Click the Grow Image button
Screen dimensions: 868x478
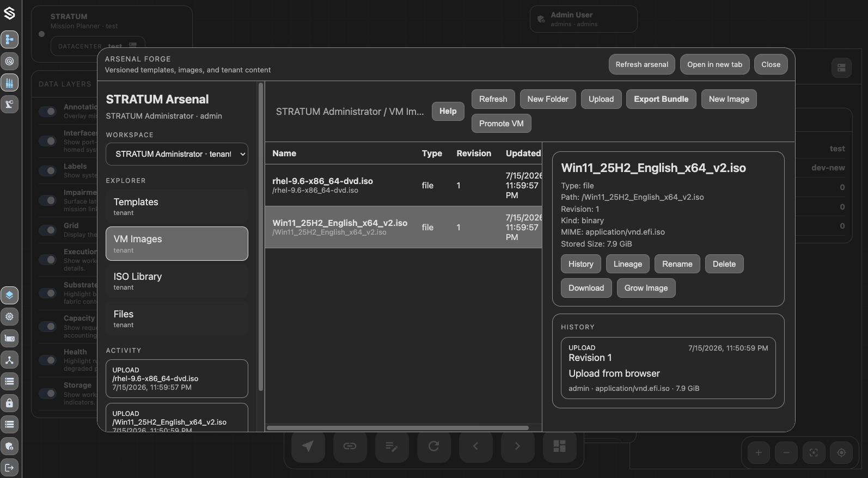tap(646, 288)
